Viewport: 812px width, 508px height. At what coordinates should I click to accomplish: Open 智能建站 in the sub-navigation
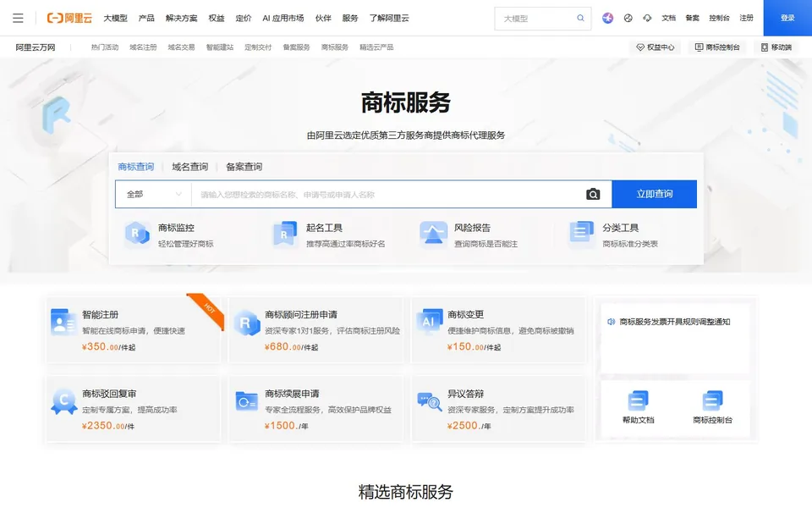tap(220, 47)
